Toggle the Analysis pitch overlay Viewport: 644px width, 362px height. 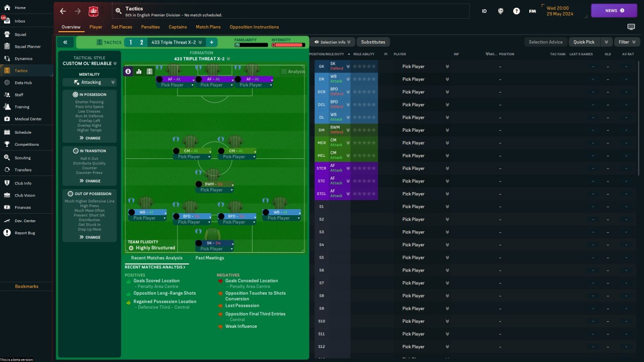coord(293,71)
